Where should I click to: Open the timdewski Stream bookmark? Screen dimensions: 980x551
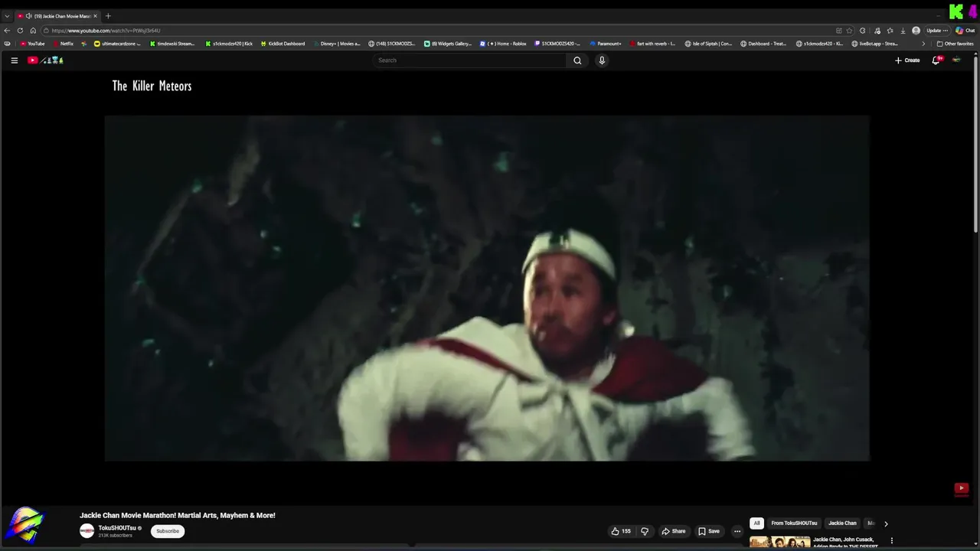(172, 44)
